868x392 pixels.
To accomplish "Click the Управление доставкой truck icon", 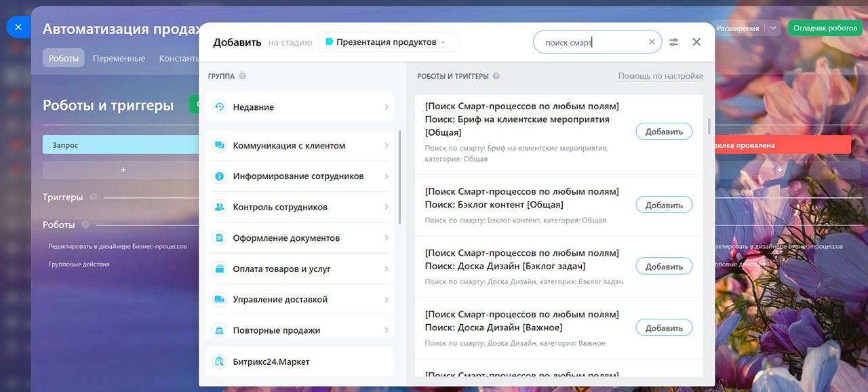I will point(219,299).
